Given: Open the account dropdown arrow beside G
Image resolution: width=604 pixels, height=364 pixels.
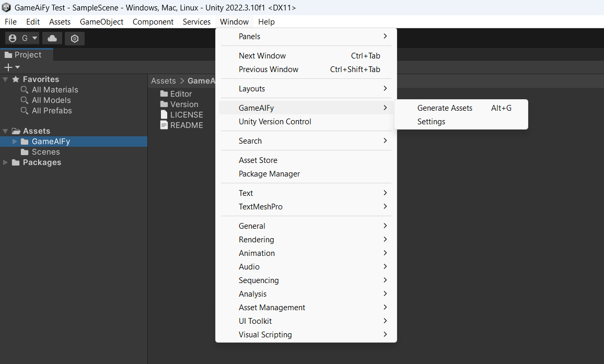Looking at the screenshot, I should click(34, 38).
